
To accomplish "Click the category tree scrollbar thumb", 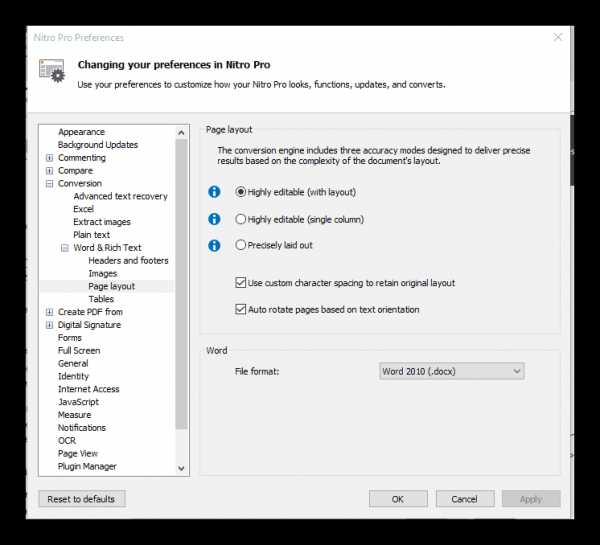I will [x=181, y=284].
